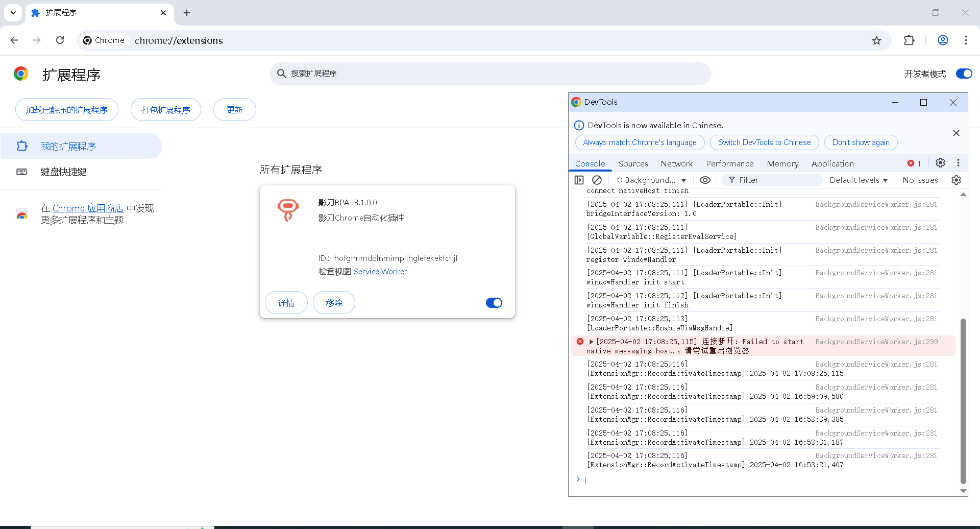Expand the red error message triangle
The image size is (980, 529).
point(591,342)
